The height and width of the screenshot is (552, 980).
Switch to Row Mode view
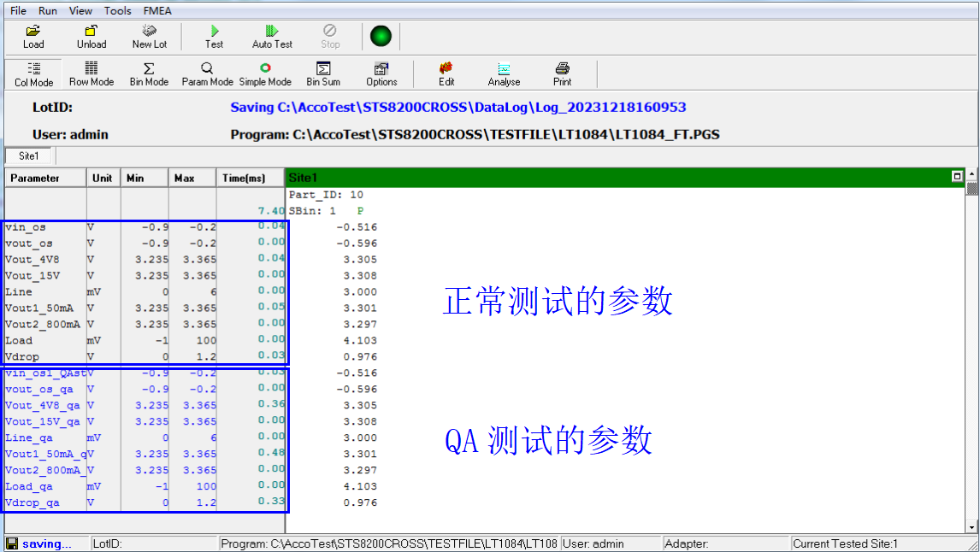point(92,73)
